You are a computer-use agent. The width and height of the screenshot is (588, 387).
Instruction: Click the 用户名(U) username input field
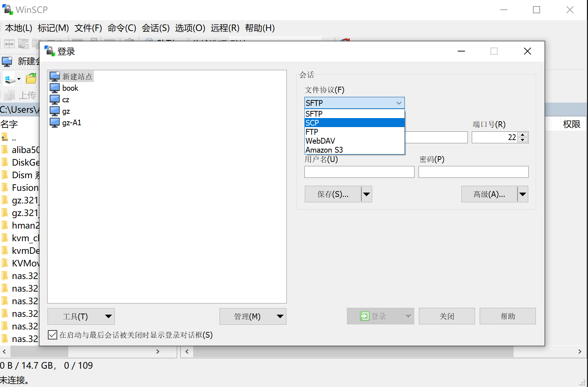pos(359,172)
